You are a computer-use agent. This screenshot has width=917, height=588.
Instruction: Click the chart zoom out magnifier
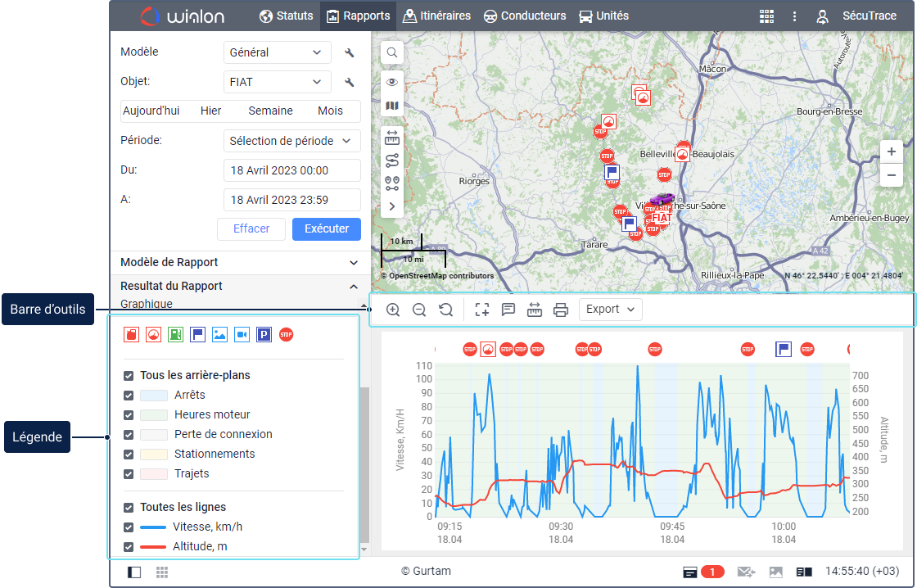point(418,310)
